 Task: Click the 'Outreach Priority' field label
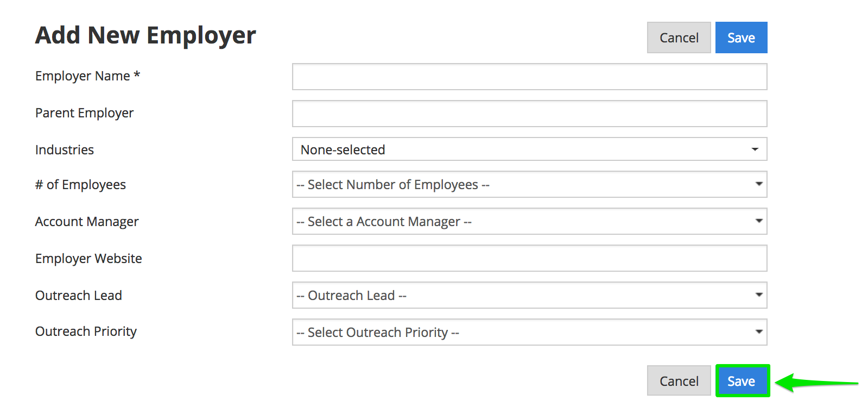point(86,332)
